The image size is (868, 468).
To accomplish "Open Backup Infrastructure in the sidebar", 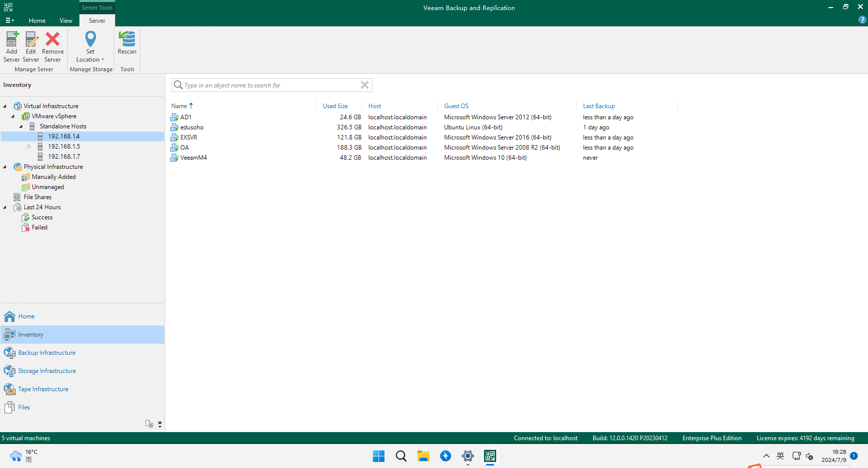I will (x=82, y=353).
